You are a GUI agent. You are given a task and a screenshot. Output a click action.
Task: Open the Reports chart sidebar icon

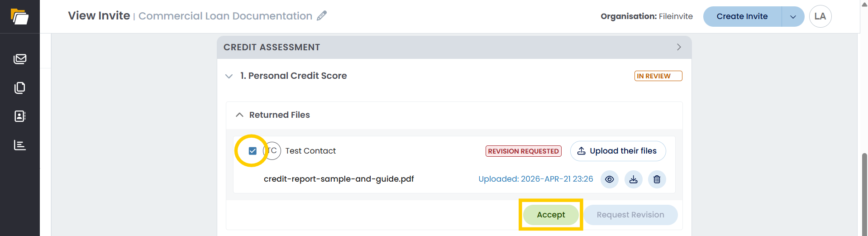[x=20, y=145]
